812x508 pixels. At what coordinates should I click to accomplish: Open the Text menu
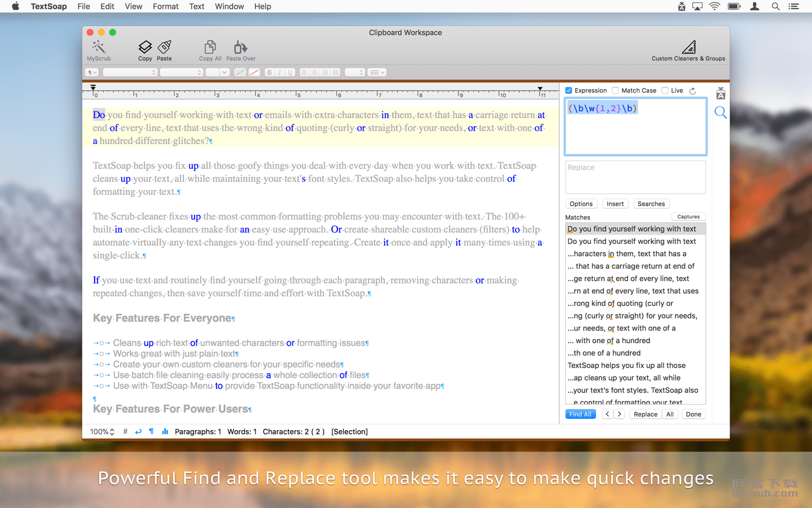coord(197,6)
